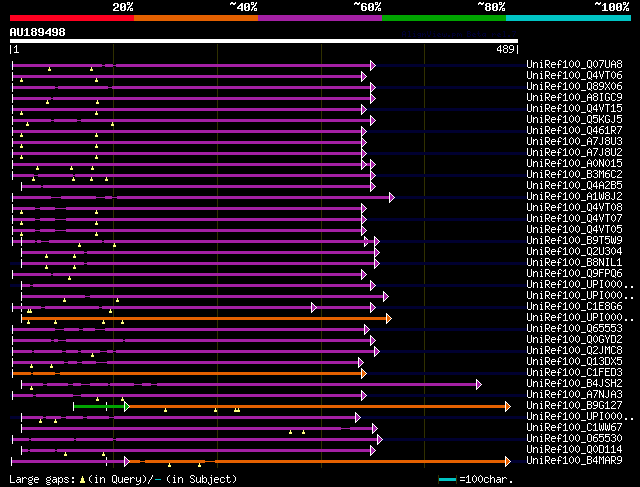Image resolution: width=640 pixels, height=487 pixels.
Task: Click the arrowhead ending the B4JSH2 alignment
Action: pyautogui.click(x=479, y=384)
